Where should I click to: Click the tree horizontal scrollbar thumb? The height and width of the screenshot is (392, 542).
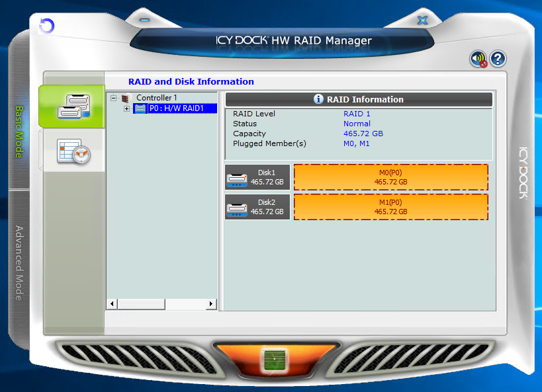click(x=142, y=304)
